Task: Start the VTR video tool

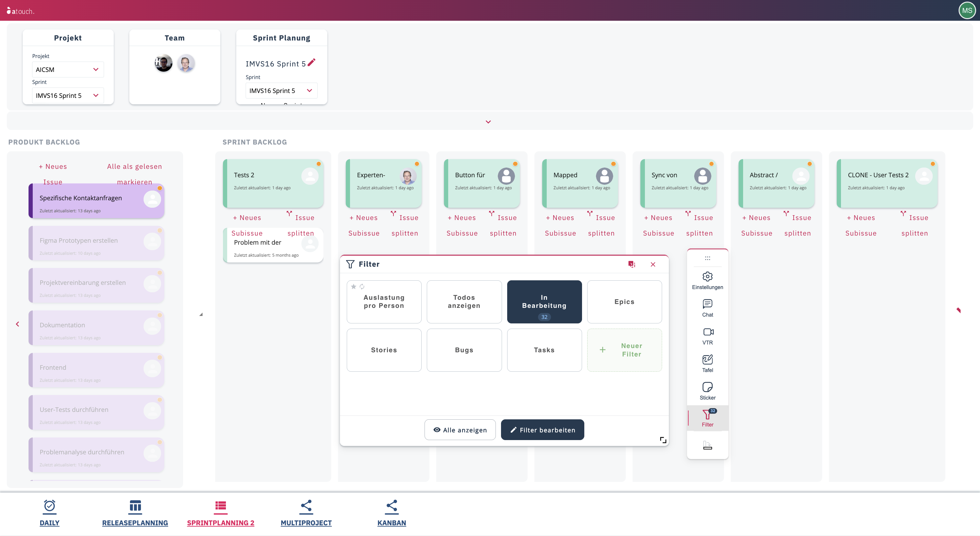Action: [x=707, y=336]
